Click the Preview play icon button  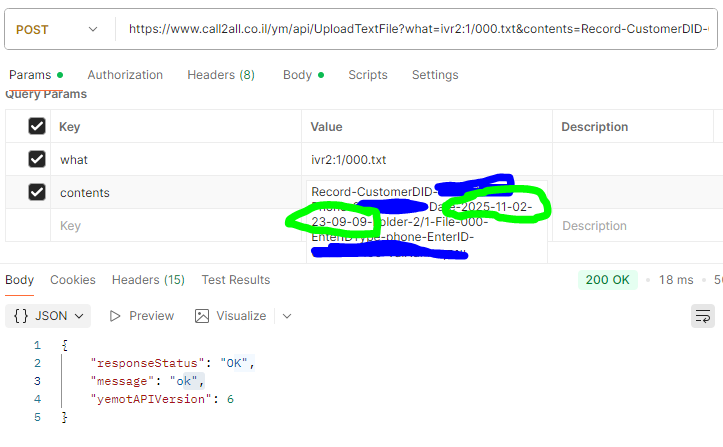point(115,316)
